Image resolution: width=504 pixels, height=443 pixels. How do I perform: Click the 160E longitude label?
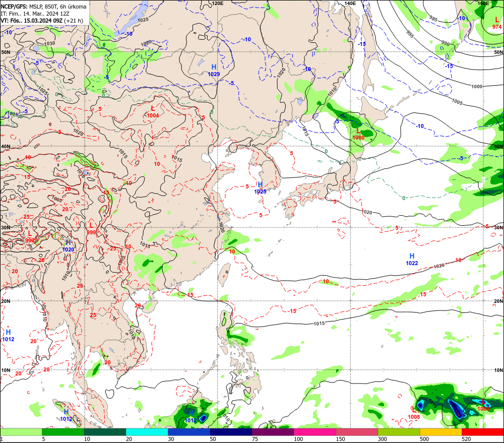(x=483, y=3)
